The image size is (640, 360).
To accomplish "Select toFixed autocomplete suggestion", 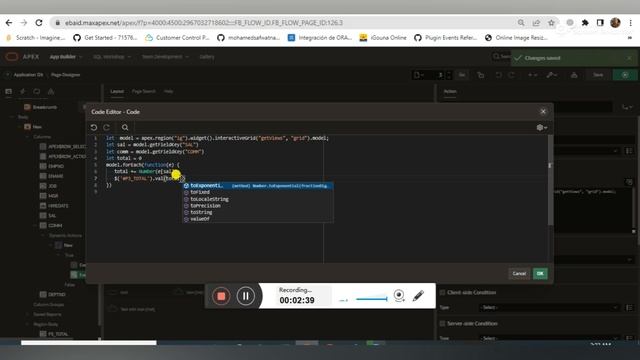I will 258,192.
